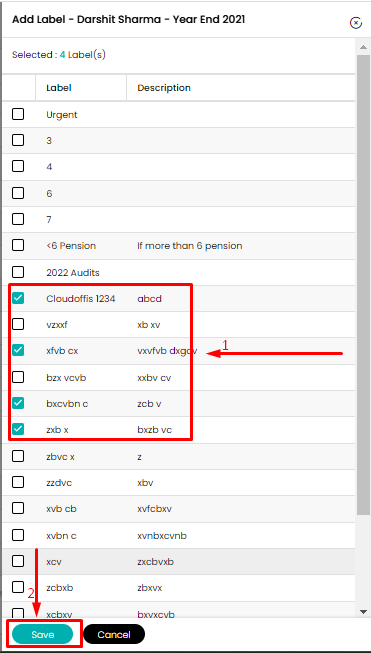Tick the xvb cb checkbox
The width and height of the screenshot is (371, 653).
point(18,508)
